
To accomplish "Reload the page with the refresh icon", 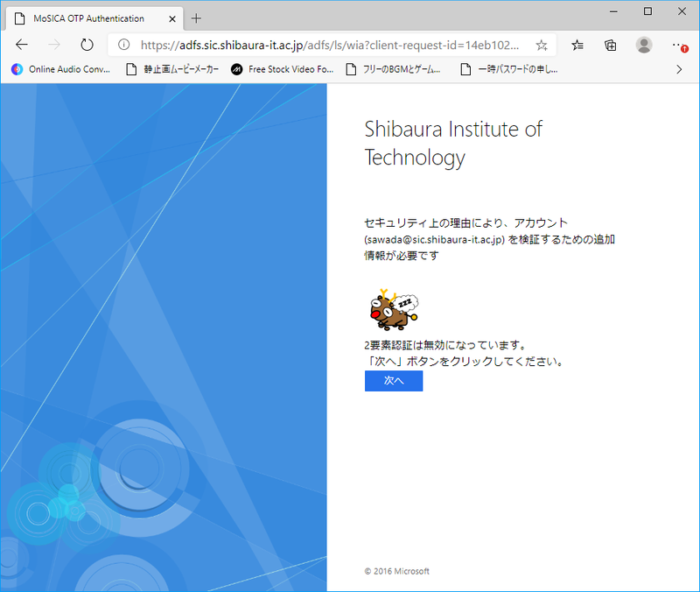I will (x=87, y=45).
